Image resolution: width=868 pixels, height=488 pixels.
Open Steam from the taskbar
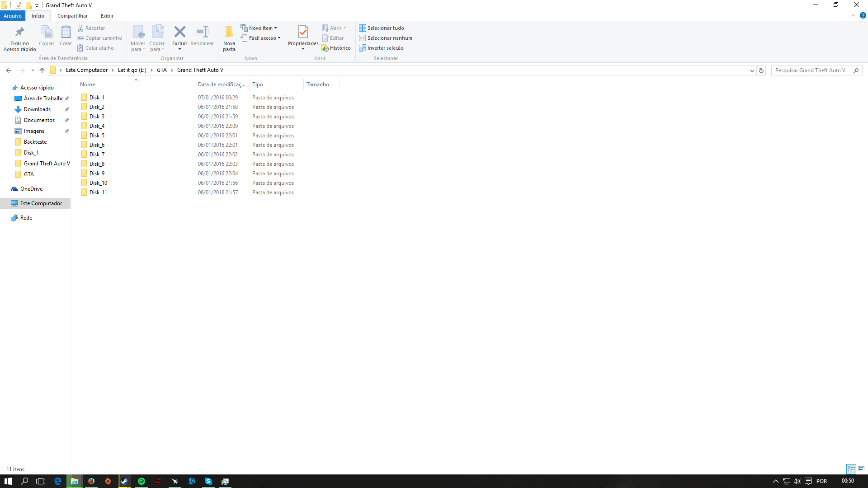124,481
